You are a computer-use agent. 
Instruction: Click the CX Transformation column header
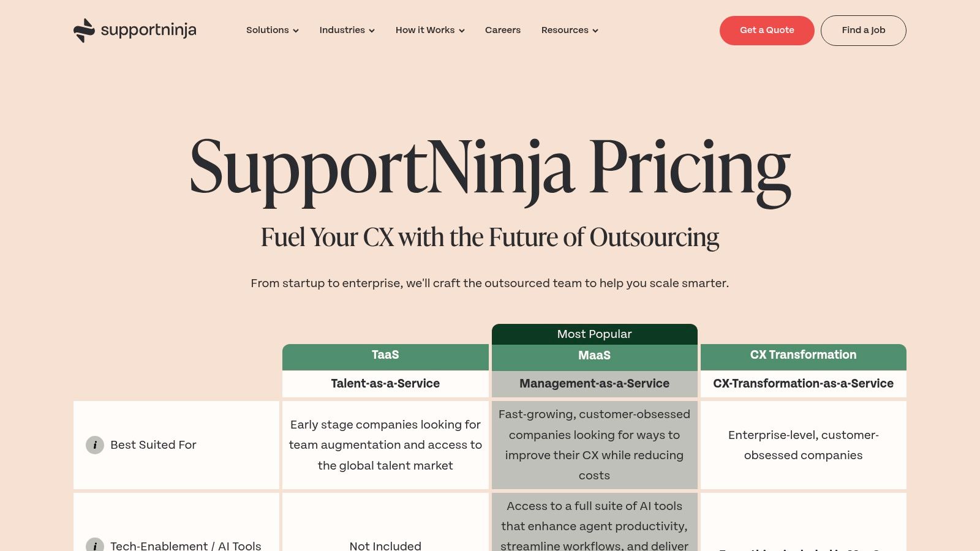point(803,355)
